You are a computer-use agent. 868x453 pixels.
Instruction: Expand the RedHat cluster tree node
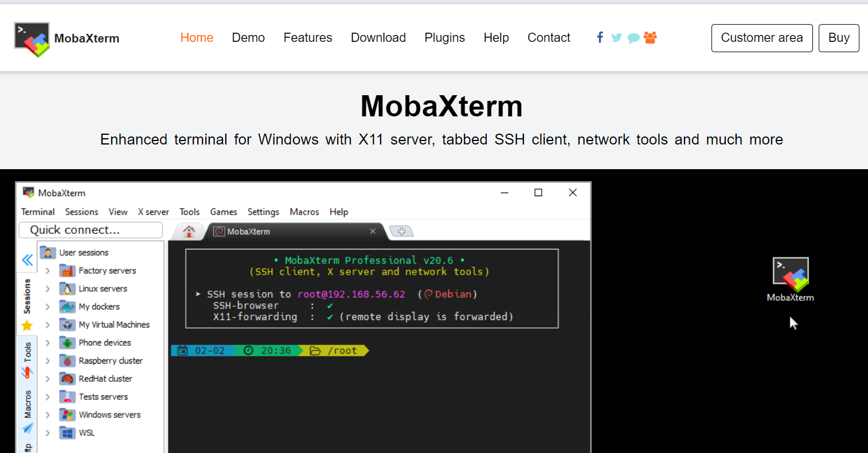pyautogui.click(x=48, y=378)
